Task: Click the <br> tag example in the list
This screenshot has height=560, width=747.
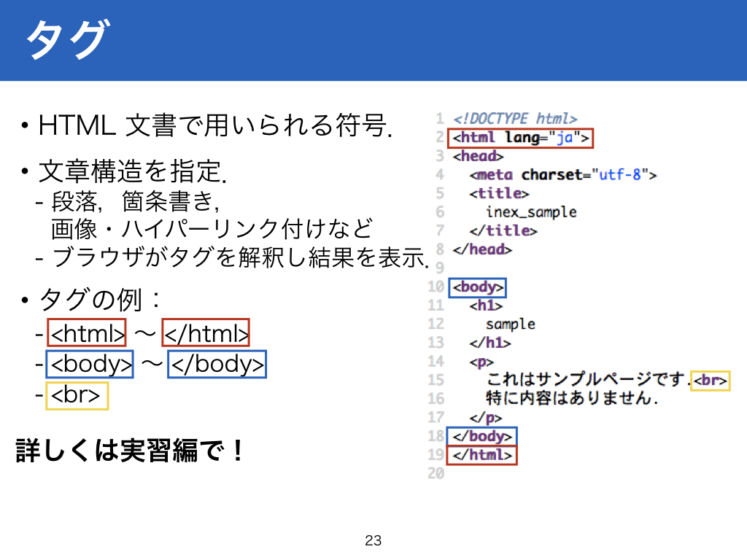Action: [77, 396]
